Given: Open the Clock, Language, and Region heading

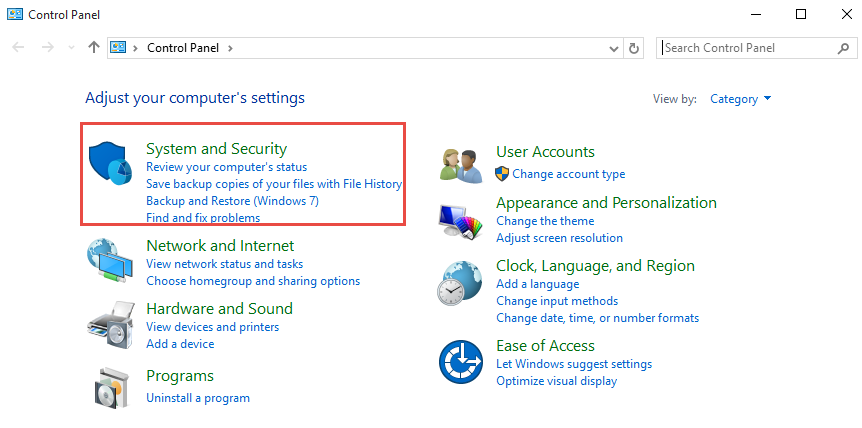Looking at the screenshot, I should click(595, 266).
